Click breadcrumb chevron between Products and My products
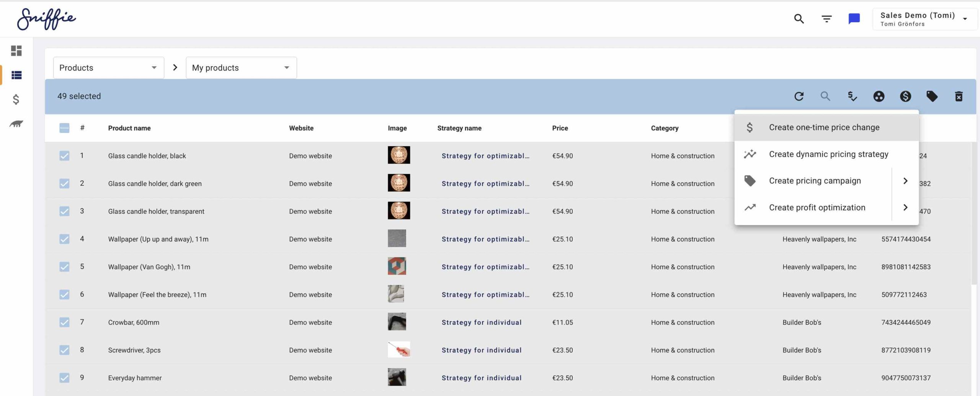 tap(175, 68)
